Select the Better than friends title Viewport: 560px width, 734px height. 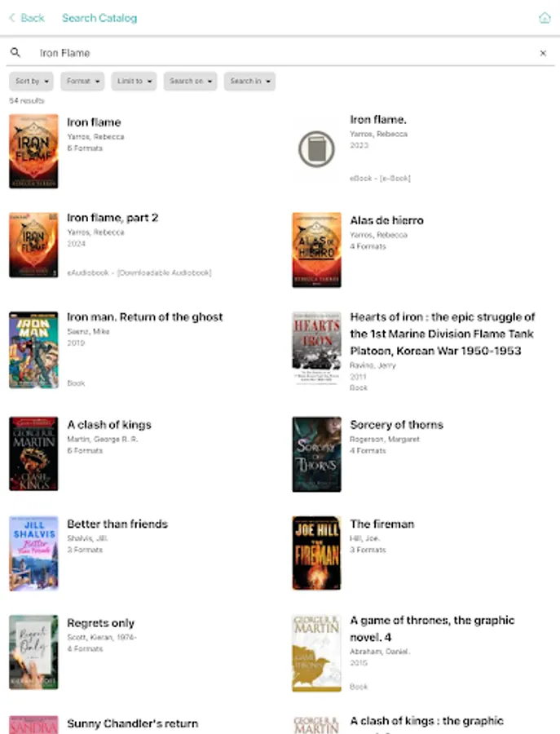coord(117,524)
